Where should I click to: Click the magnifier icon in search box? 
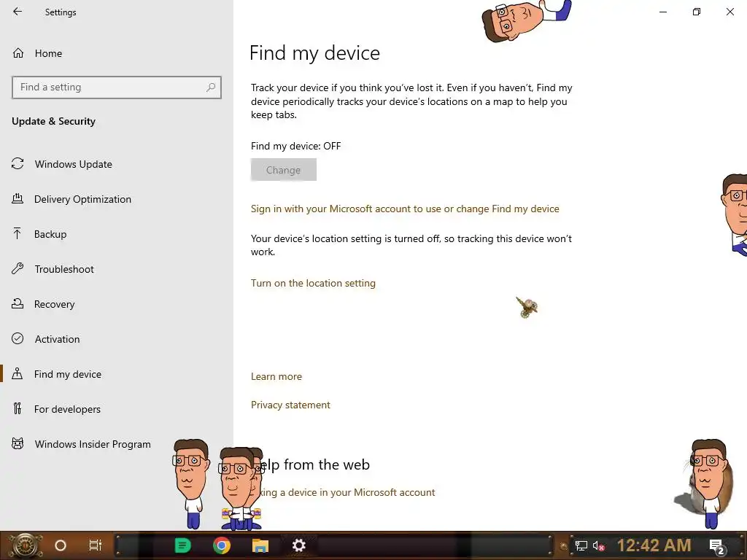click(211, 87)
